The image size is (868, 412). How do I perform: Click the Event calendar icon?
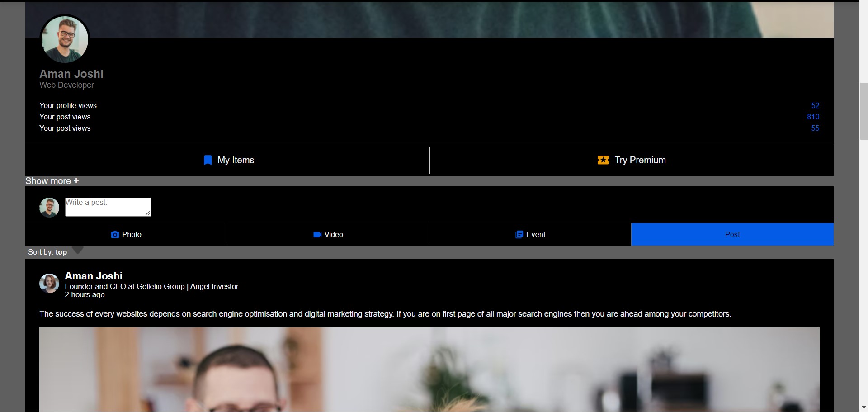coord(519,234)
